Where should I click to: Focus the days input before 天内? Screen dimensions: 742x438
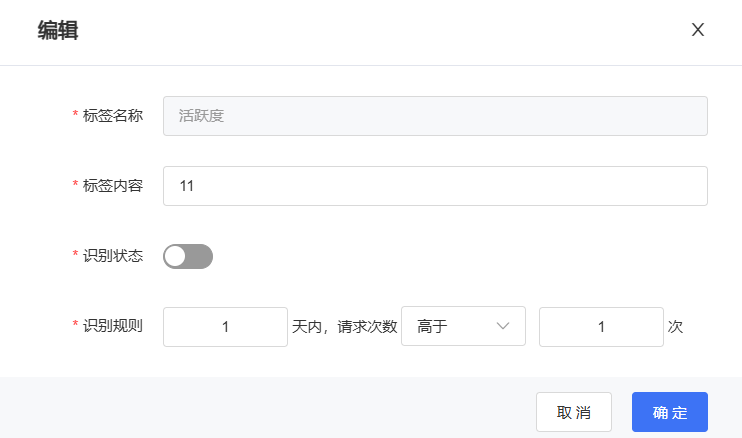click(x=225, y=327)
